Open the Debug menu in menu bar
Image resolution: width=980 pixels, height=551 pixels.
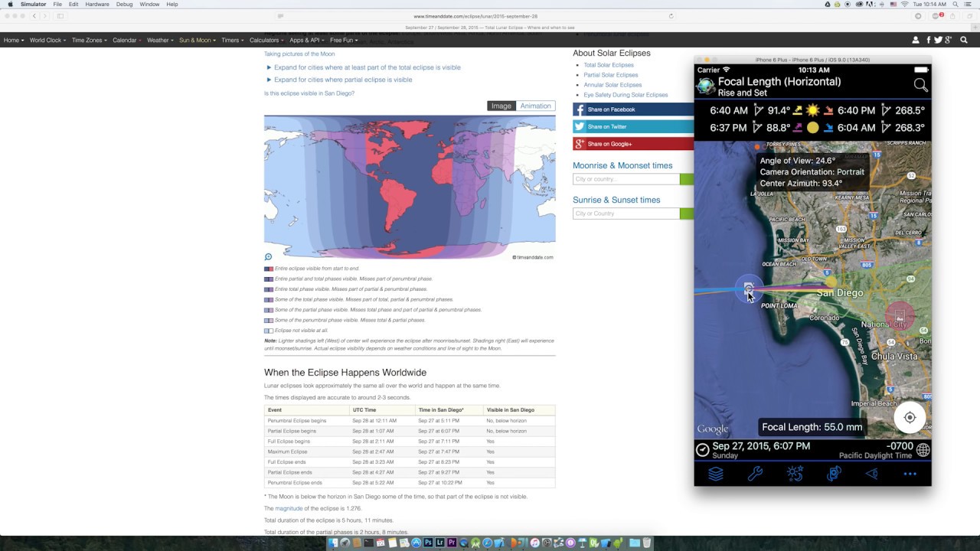(124, 5)
